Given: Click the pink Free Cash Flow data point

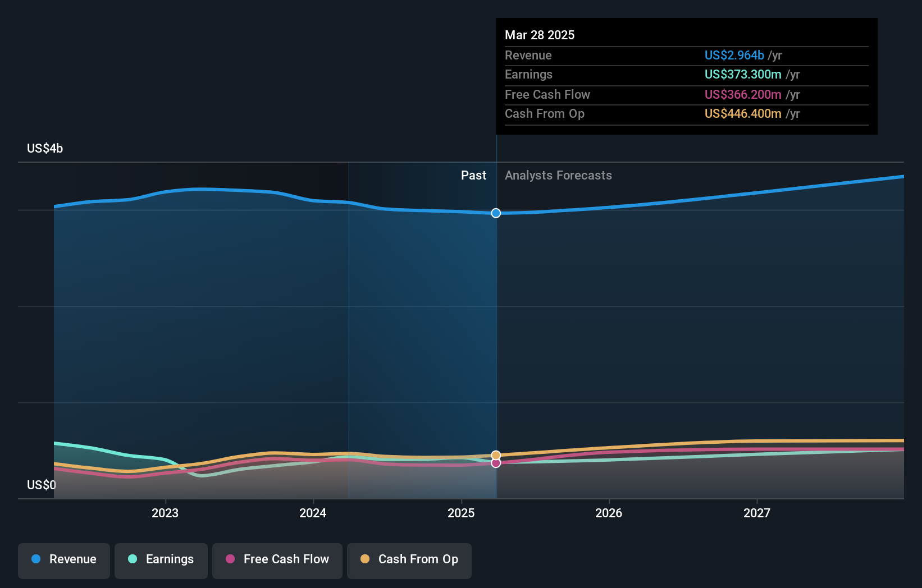Looking at the screenshot, I should pyautogui.click(x=496, y=463).
